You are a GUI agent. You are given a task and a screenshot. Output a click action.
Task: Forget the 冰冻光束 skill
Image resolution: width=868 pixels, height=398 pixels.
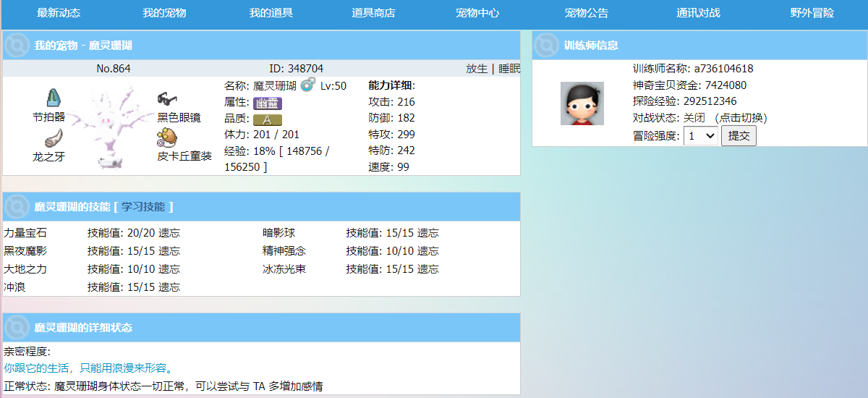[x=428, y=269]
